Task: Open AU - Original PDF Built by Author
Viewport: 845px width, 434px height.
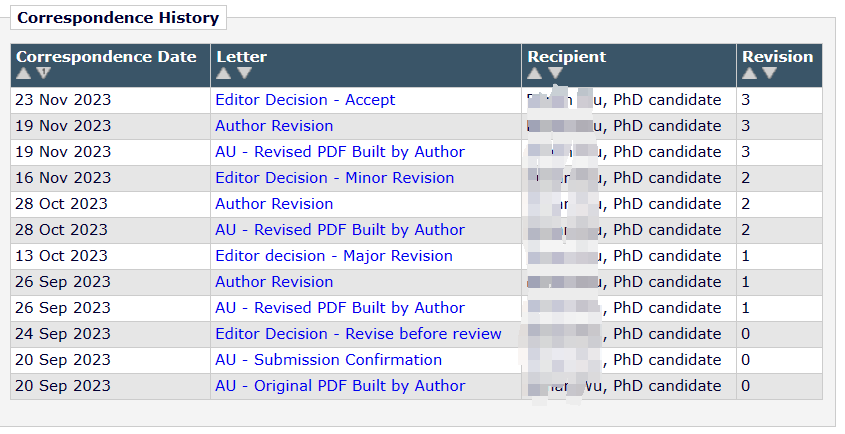Action: click(x=340, y=386)
